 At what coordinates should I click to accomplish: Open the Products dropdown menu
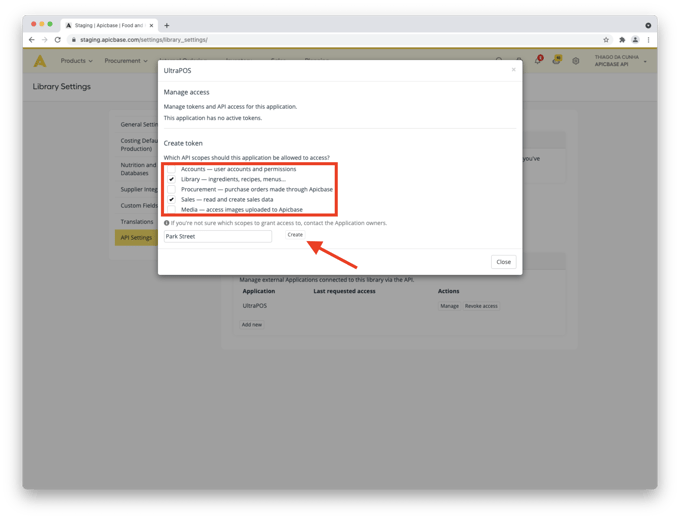pyautogui.click(x=76, y=61)
